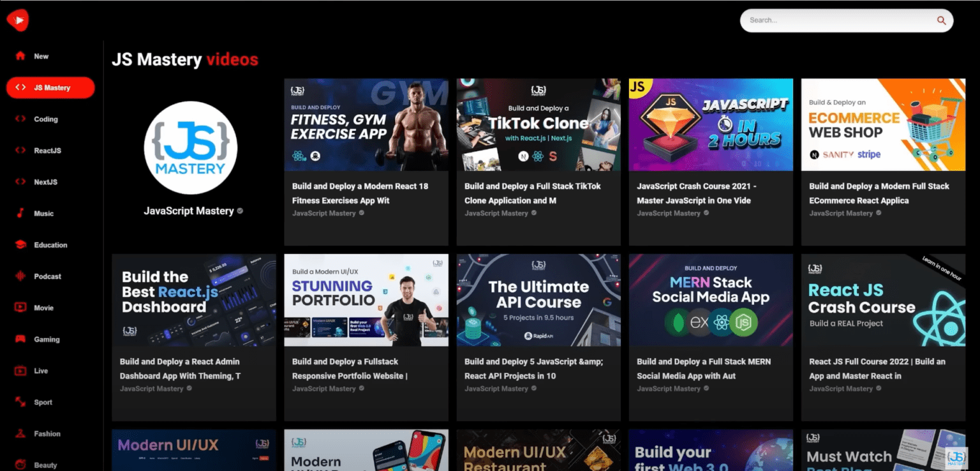Open the JavaScript Crash Course 2021 title link
The height and width of the screenshot is (471, 980).
tap(696, 193)
